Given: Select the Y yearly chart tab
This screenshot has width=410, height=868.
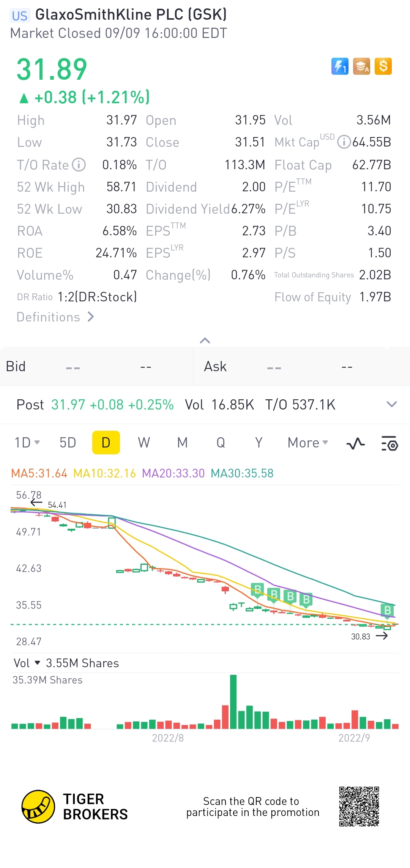Looking at the screenshot, I should click(259, 443).
